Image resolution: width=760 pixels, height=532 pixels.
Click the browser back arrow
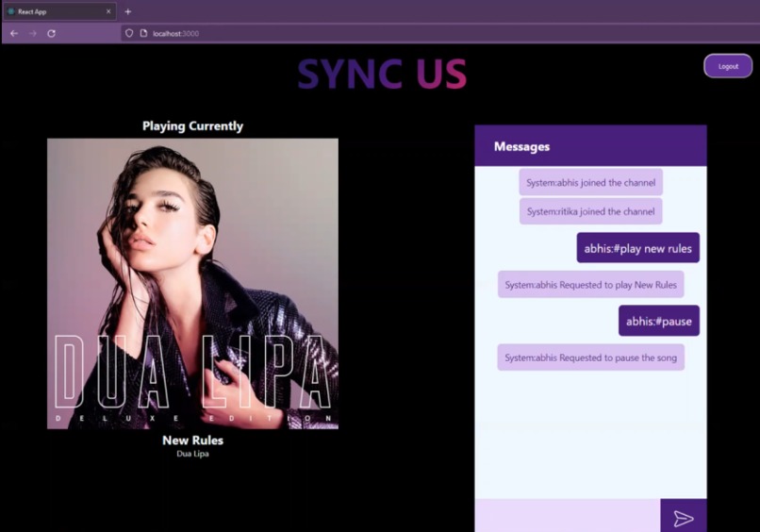[14, 33]
